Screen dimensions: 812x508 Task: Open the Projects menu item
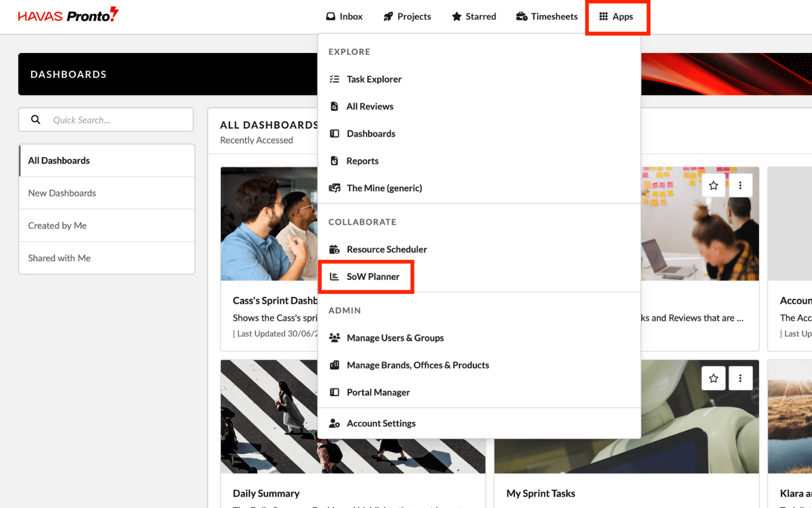[x=407, y=16]
